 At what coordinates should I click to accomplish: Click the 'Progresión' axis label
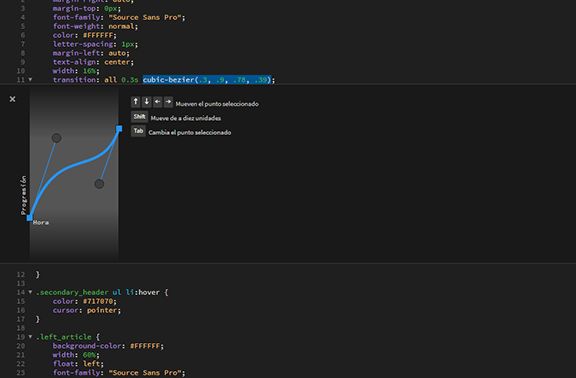(x=24, y=195)
